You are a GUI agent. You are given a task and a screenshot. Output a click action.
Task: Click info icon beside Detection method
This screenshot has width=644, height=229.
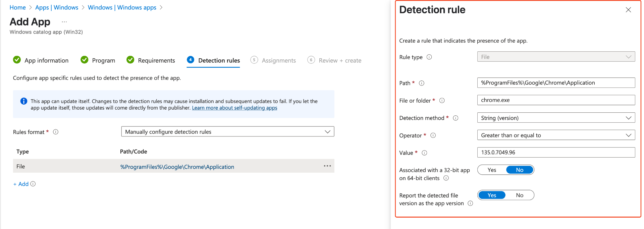(455, 118)
